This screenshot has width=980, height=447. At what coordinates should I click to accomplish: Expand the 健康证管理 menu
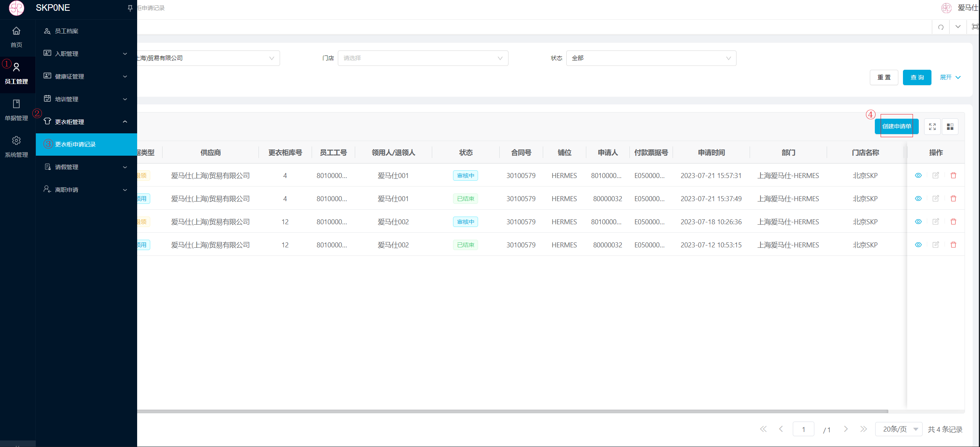pyautogui.click(x=86, y=76)
